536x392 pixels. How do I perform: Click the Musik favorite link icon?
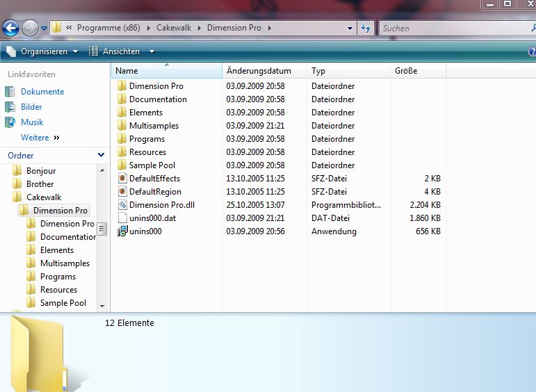point(10,122)
